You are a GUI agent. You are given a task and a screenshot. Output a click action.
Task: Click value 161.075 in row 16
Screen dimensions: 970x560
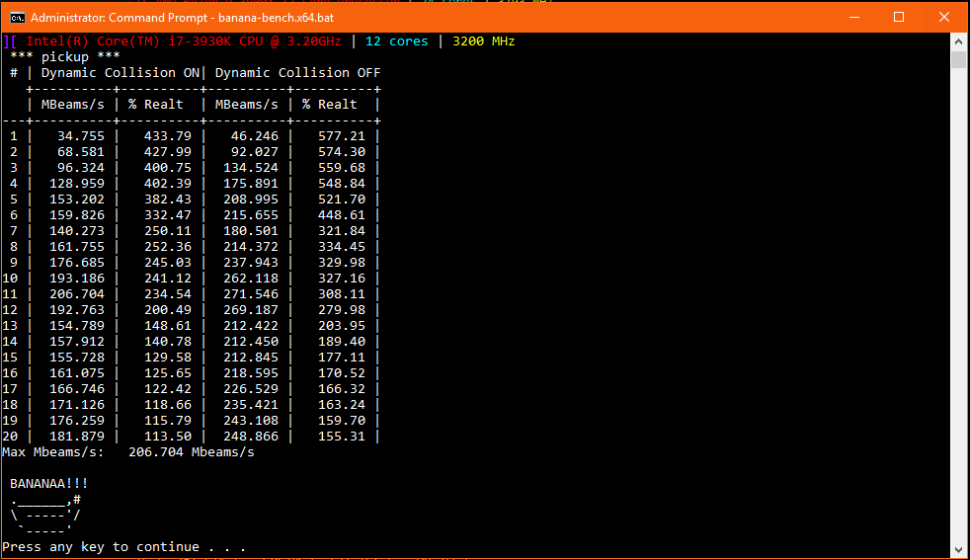point(77,373)
